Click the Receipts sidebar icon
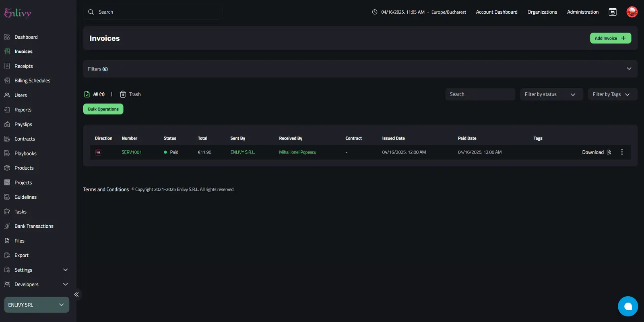This screenshot has width=644, height=322. click(7, 66)
